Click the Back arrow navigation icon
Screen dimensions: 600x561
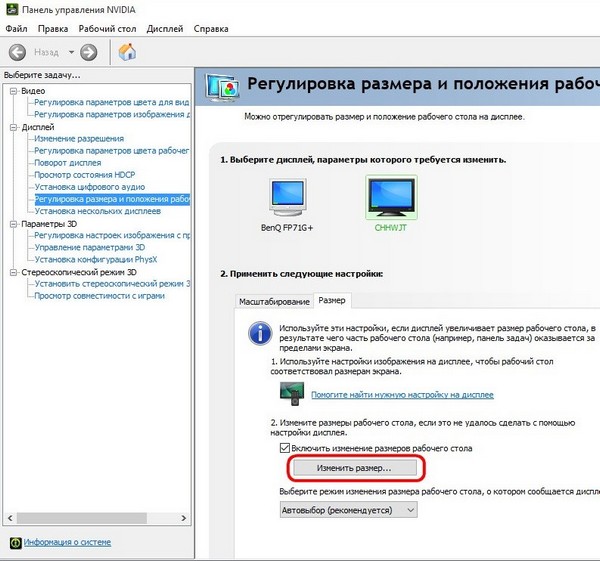(17, 52)
